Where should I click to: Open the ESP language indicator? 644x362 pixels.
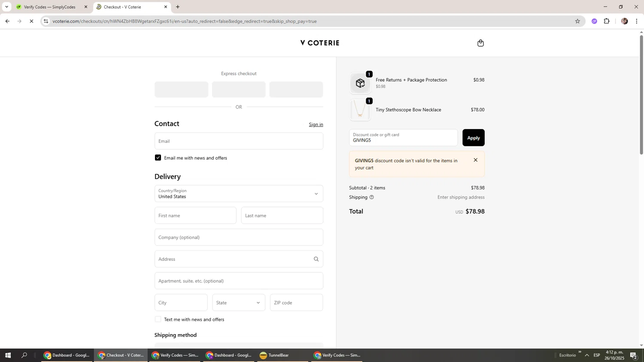point(597,355)
